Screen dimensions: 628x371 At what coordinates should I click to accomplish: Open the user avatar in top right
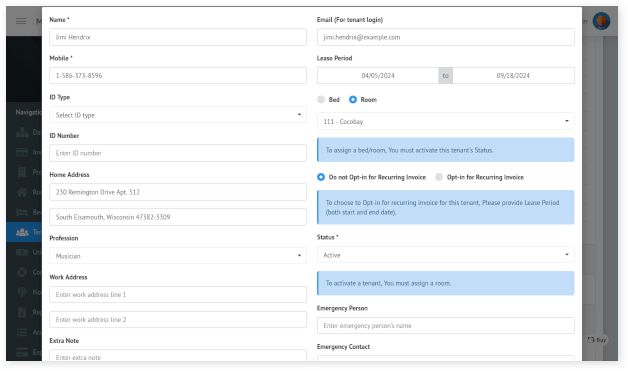click(x=601, y=21)
